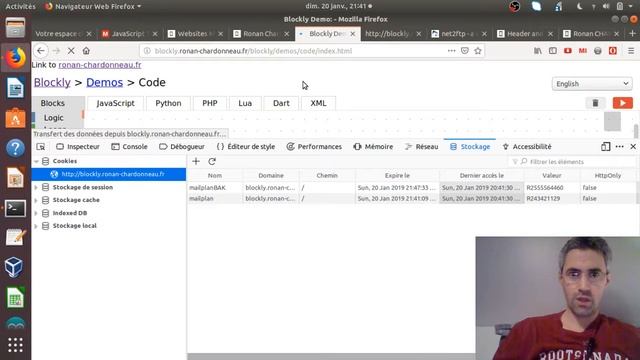Open the system volume indicator

606,6
